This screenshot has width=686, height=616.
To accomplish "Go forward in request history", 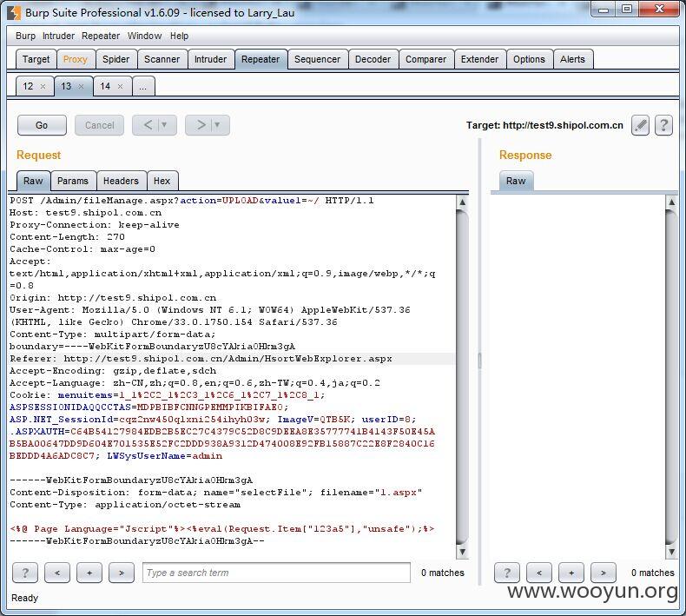I will (x=201, y=125).
